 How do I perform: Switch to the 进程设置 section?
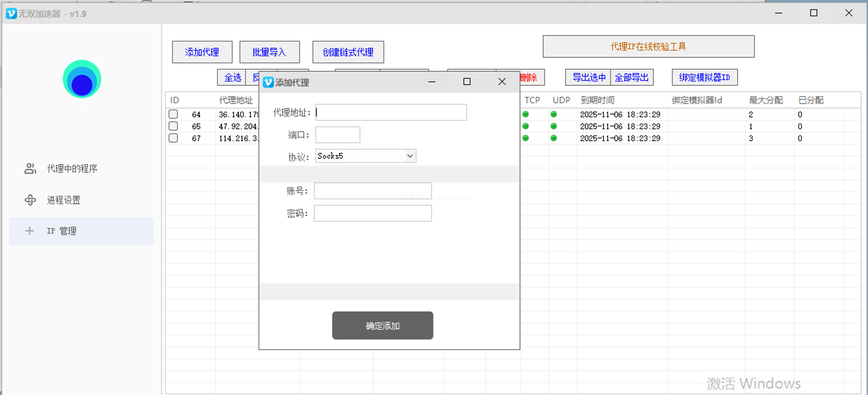click(x=63, y=200)
